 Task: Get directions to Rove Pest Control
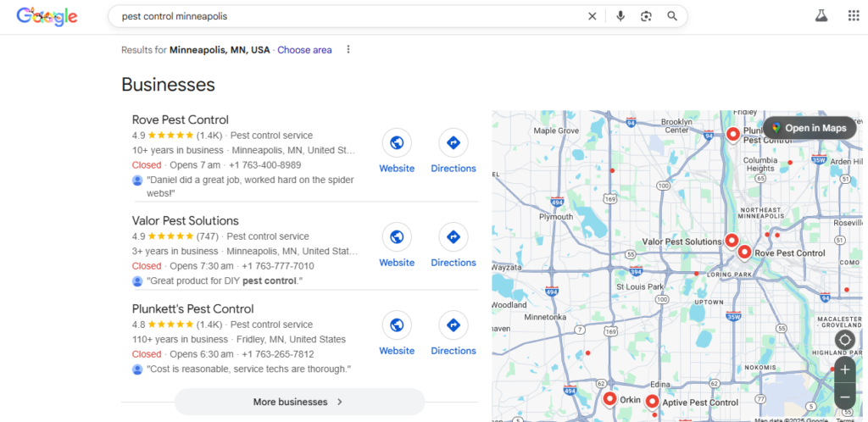point(453,143)
